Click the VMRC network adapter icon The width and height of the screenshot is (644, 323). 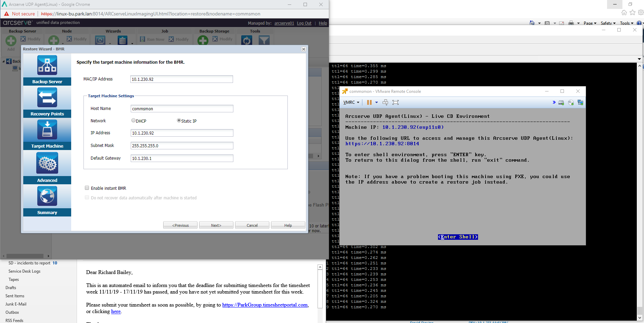click(580, 102)
